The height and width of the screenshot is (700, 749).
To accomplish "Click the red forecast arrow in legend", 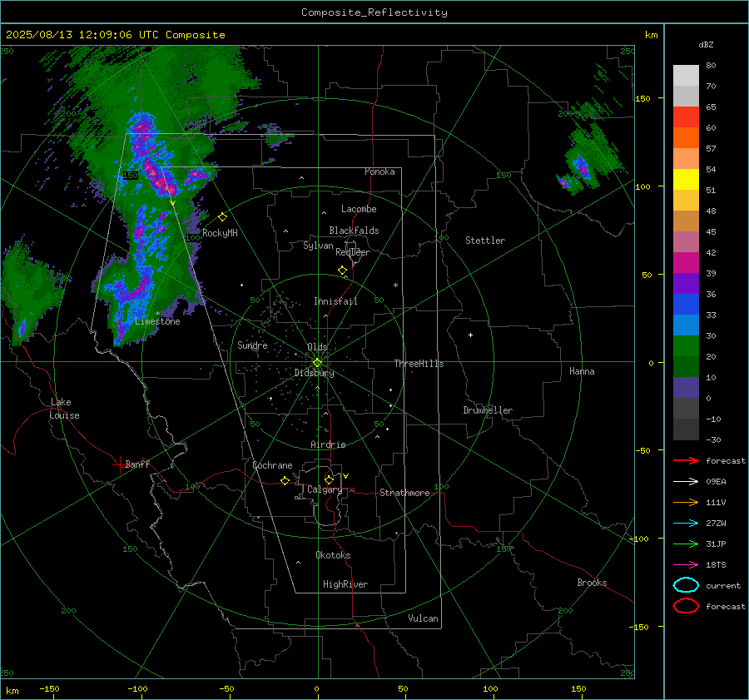I will tap(686, 460).
